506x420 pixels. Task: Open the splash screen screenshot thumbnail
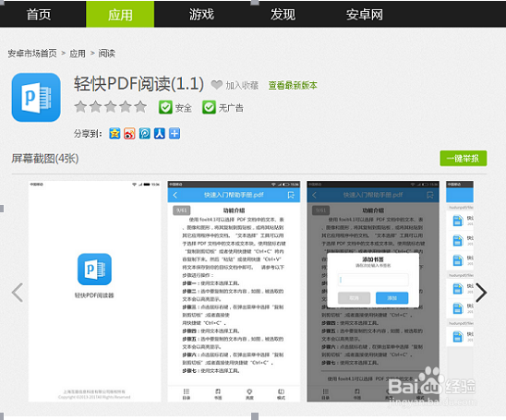tap(94, 292)
